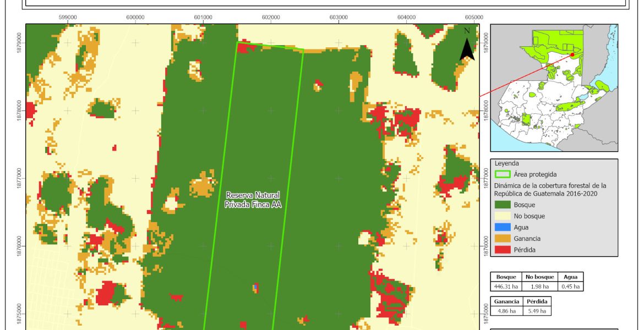Image resolution: width=644 pixels, height=330 pixels.
Task: Select the 1.98 ha No bosque cell
Action: pyautogui.click(x=540, y=287)
